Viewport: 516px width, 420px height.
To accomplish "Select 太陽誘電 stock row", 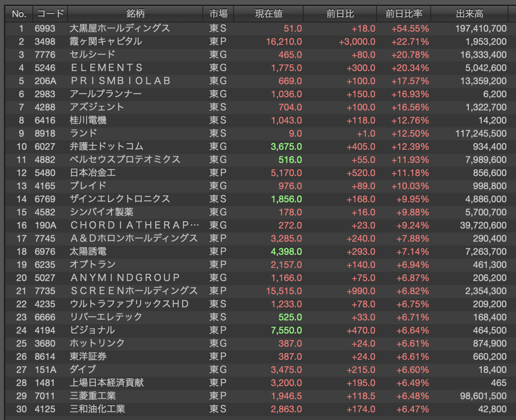I will 88,251.
